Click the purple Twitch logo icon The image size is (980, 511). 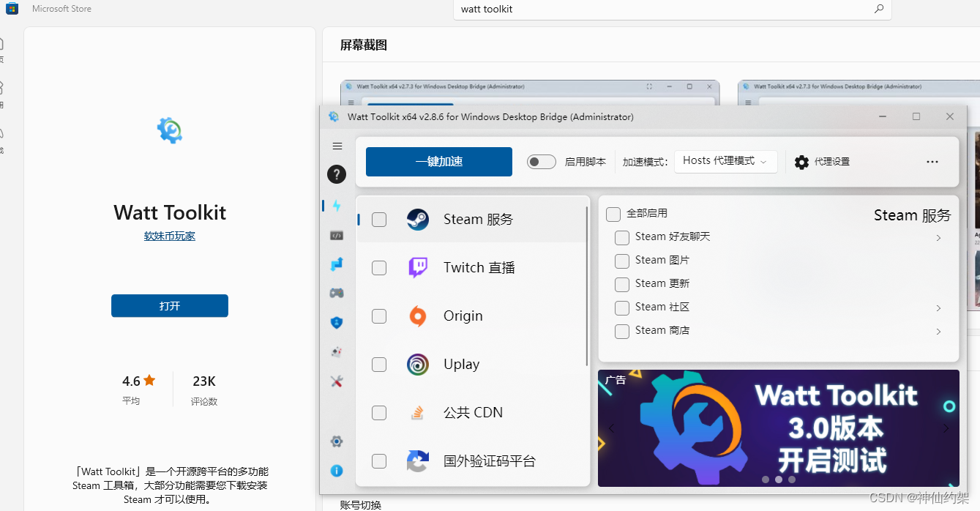pos(418,268)
